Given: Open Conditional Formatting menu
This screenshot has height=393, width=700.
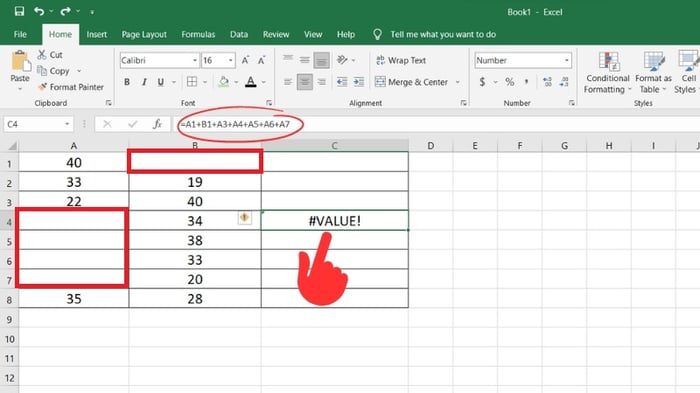Looking at the screenshot, I should coord(608,72).
